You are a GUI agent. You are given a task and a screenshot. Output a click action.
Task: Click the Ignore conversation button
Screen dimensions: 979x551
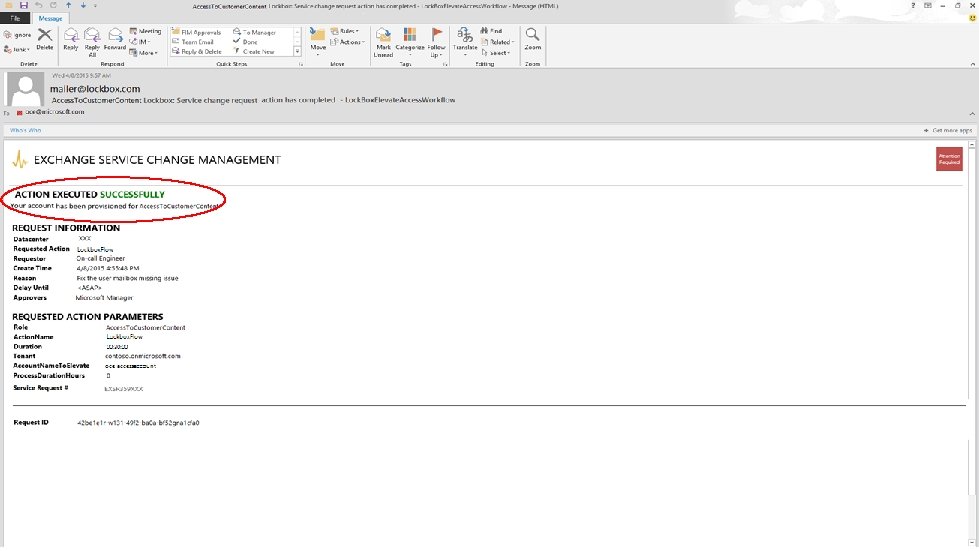pyautogui.click(x=17, y=35)
